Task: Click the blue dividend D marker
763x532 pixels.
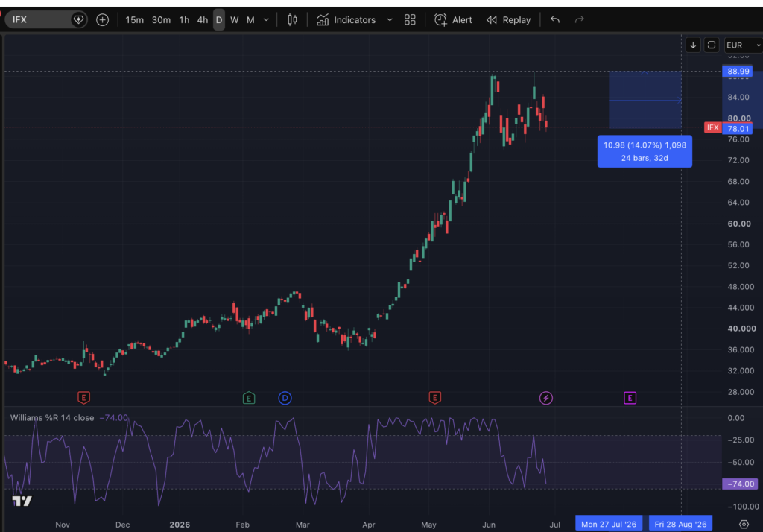Action: (x=285, y=398)
